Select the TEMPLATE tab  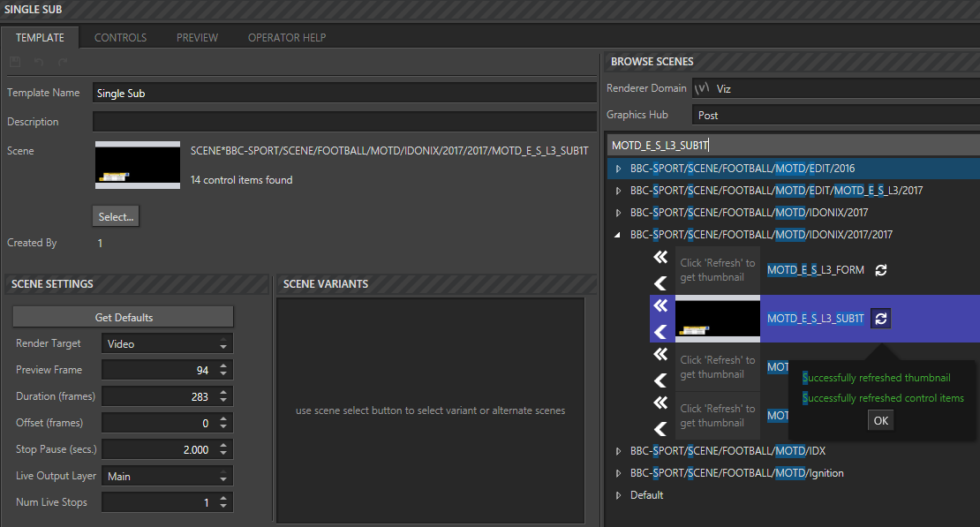[x=40, y=37]
